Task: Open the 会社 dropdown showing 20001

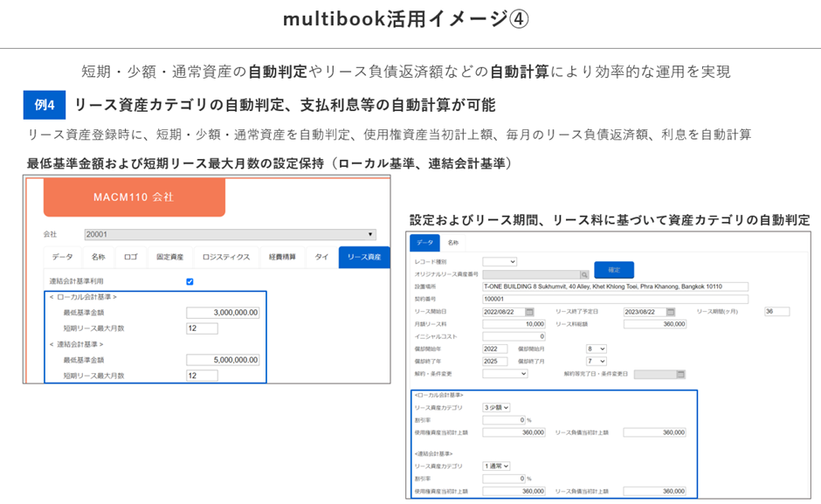Action: (x=231, y=234)
